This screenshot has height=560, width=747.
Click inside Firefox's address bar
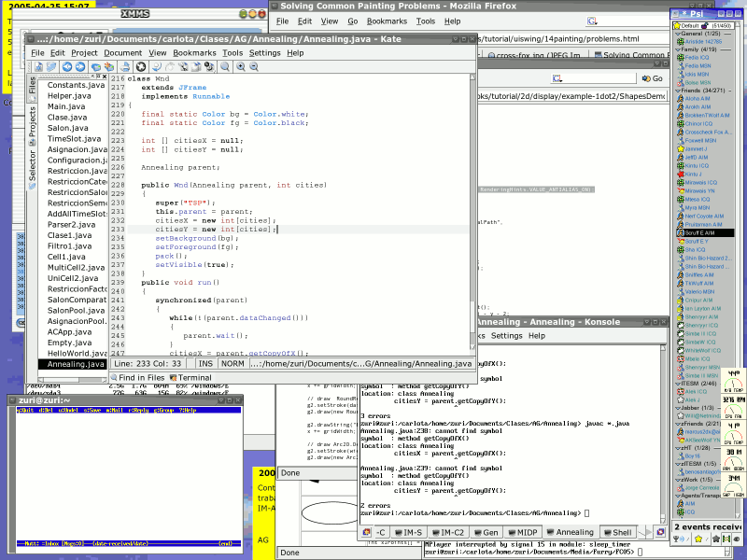560,39
